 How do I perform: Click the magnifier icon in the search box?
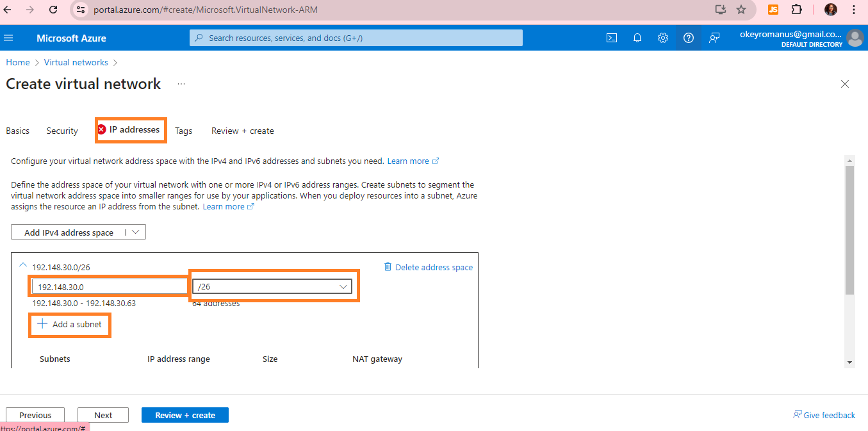(199, 38)
